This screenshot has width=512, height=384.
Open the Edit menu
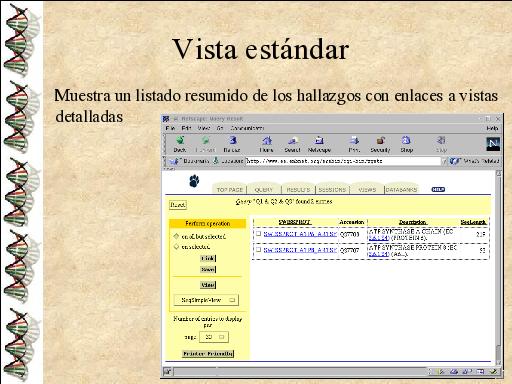click(x=186, y=128)
